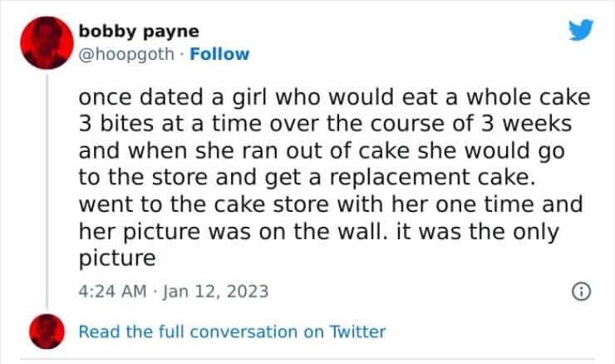Click the line starting 'to the store and get'
Viewport: 615px width, 364px height.
click(x=317, y=178)
